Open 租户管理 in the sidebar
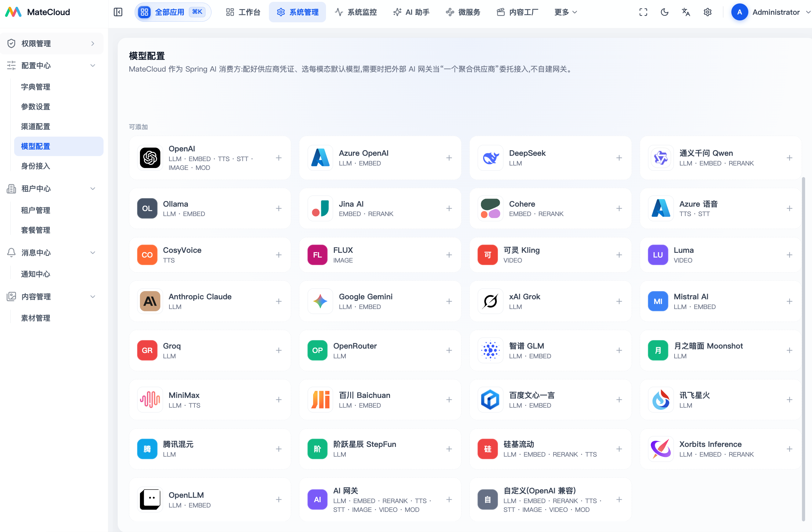Viewport: 812px width, 532px height. tap(59, 210)
